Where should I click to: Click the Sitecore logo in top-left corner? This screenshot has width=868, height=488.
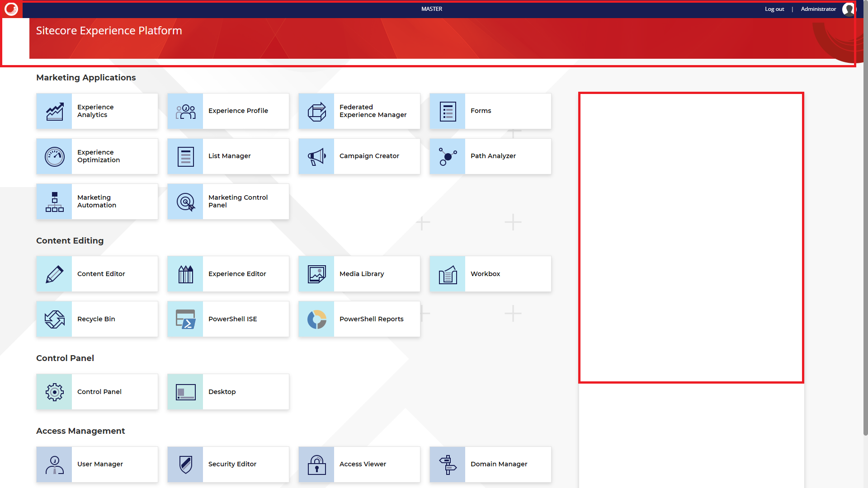click(x=11, y=9)
